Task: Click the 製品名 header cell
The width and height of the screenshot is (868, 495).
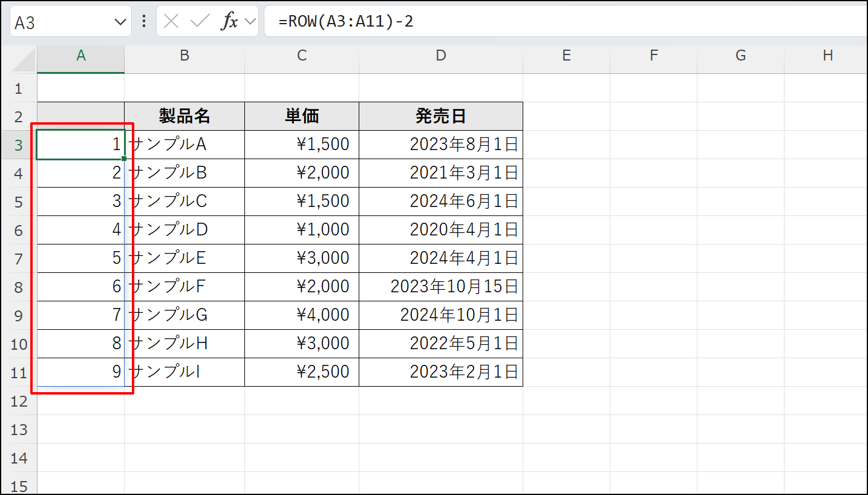Action: pos(184,116)
